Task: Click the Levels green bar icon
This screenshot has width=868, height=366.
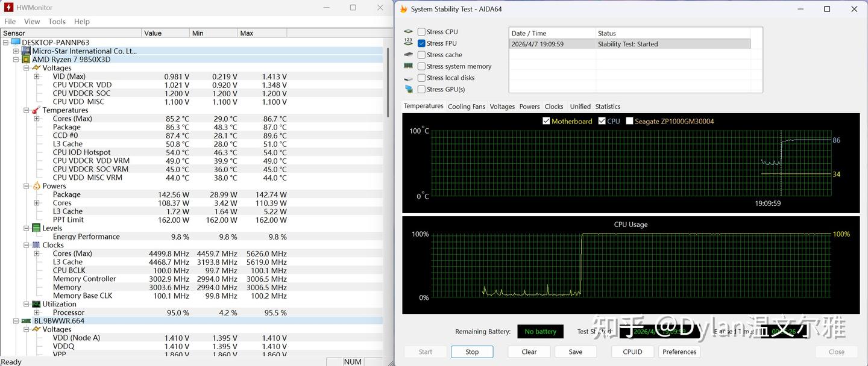Action: click(x=36, y=228)
